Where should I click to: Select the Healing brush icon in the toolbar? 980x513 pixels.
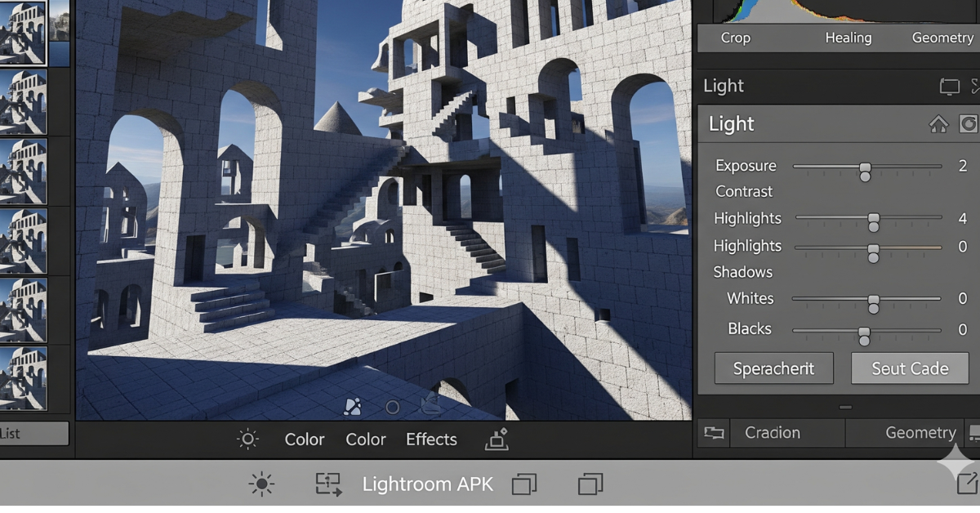tap(848, 38)
